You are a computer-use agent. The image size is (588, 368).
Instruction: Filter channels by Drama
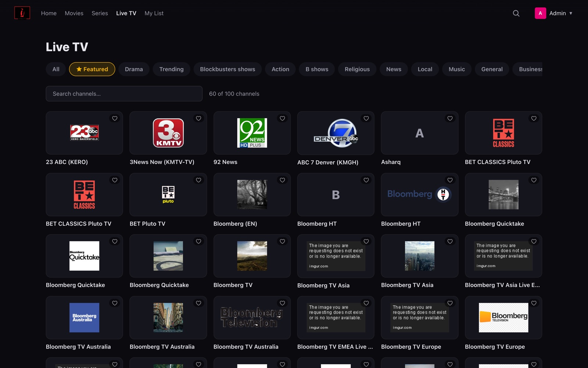pos(134,69)
